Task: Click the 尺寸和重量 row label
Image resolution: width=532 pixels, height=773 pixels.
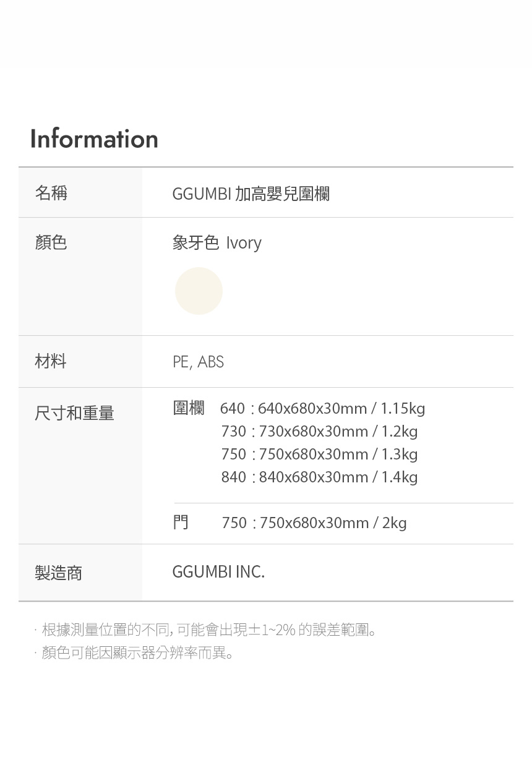Action: pos(74,412)
